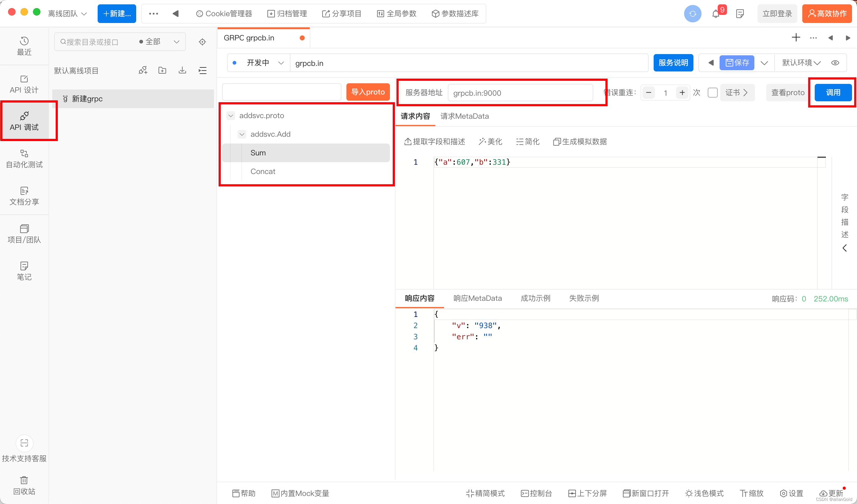Open the 成功示例 tab
Viewport: 857px width, 504px height.
(535, 298)
